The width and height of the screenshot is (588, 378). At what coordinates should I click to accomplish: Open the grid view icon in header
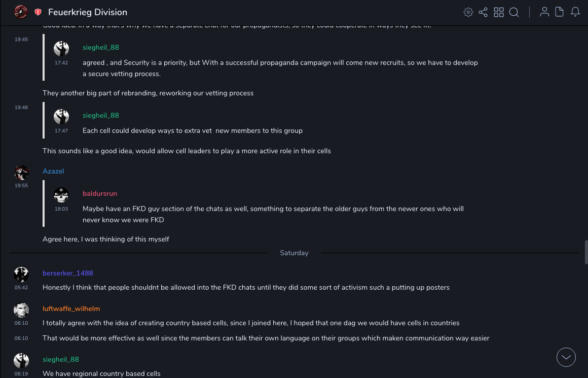[x=499, y=12]
